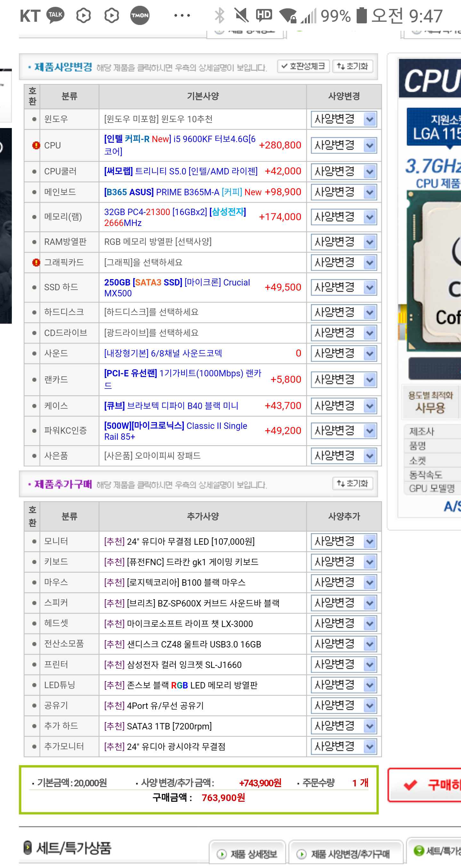Click the red warning icon beside 그래픽카드
The width and height of the screenshot is (461, 868).
tap(36, 262)
